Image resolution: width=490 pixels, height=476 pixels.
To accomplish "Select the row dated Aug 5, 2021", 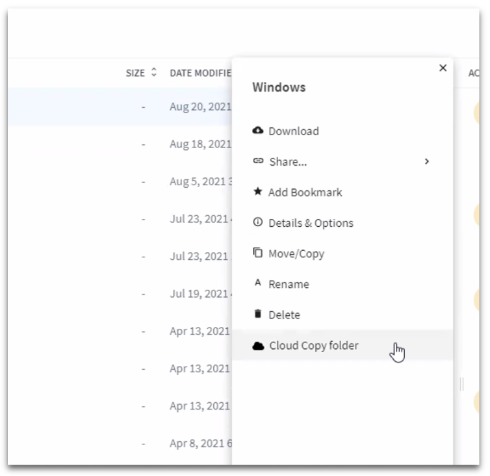I will tap(120, 182).
